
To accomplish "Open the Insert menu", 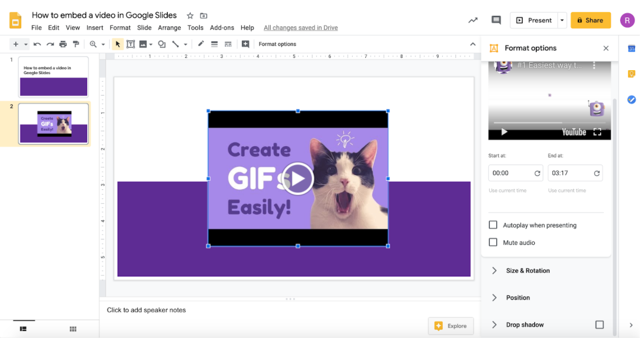I will (95, 28).
